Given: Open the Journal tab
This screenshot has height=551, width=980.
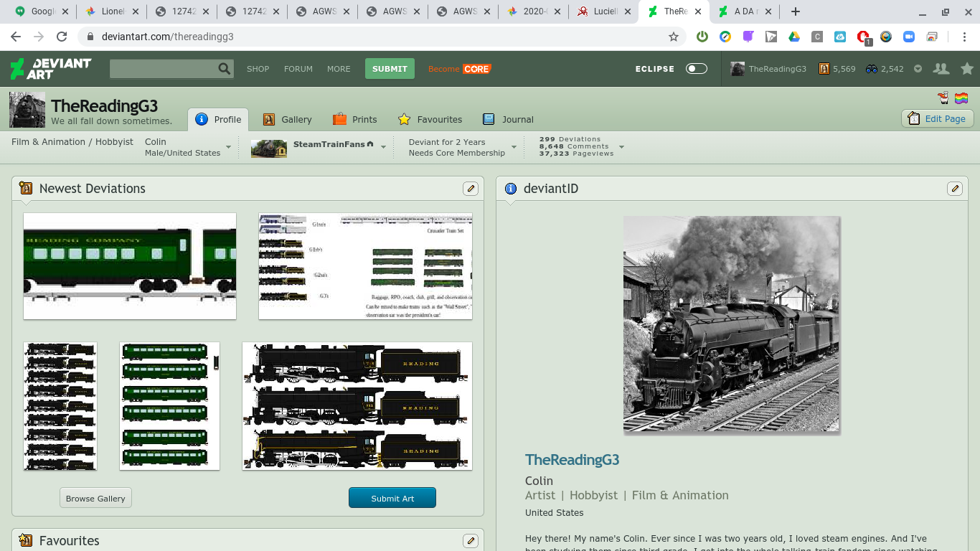Looking at the screenshot, I should pos(508,120).
